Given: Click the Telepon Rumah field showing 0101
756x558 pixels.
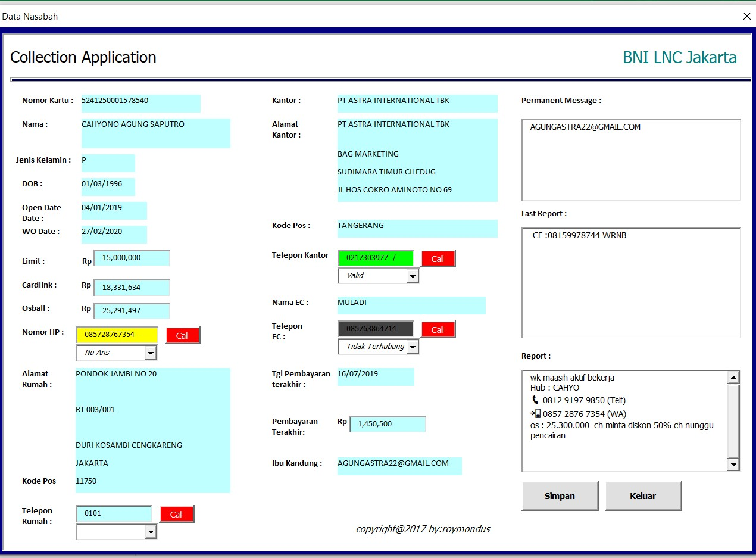Looking at the screenshot, I should click(x=114, y=513).
